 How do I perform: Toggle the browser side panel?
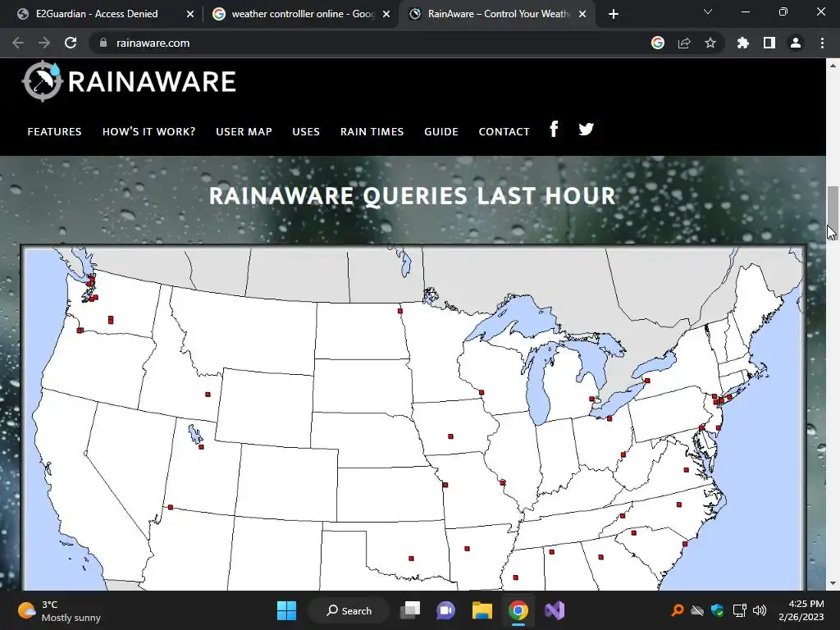(x=769, y=43)
